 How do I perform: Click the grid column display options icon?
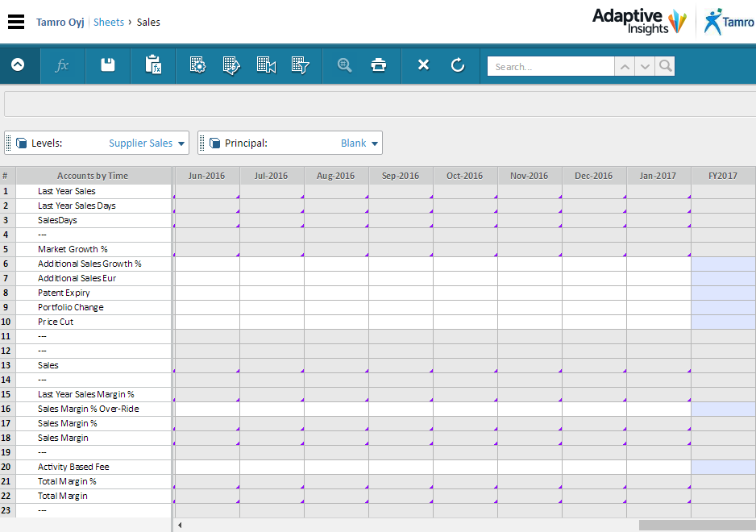point(266,64)
